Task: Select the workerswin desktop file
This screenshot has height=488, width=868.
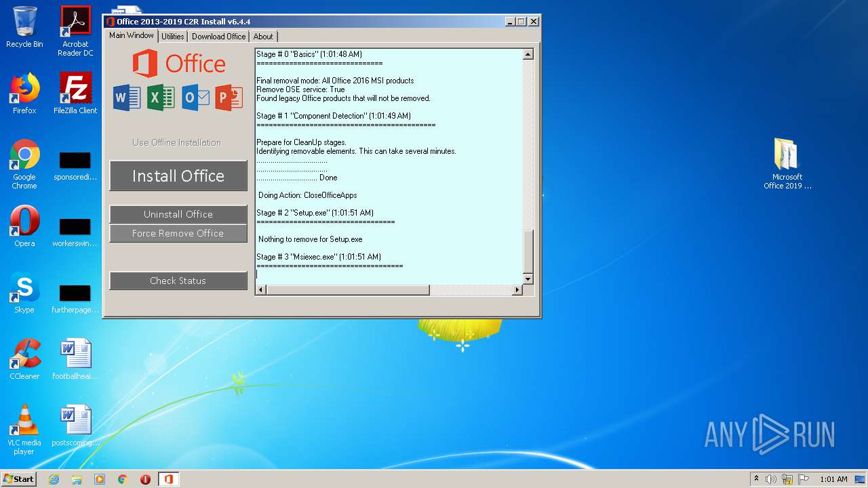Action: tap(75, 233)
